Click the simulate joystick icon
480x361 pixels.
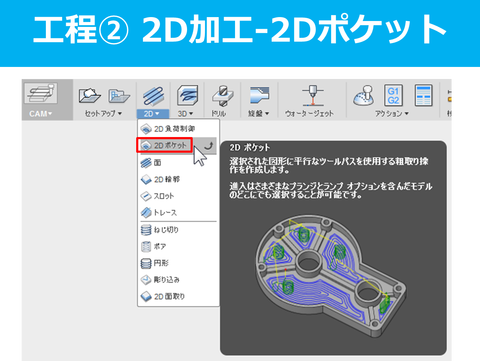tap(364, 96)
